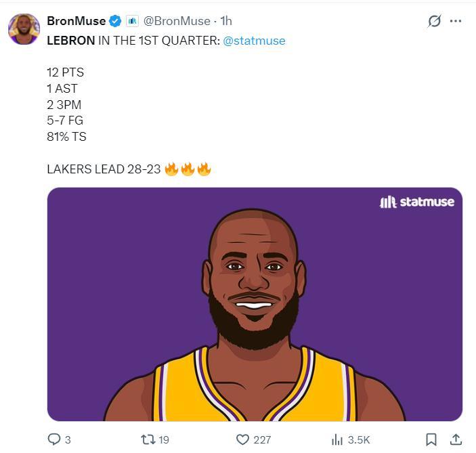Click the 1h post timestamp

[226, 21]
